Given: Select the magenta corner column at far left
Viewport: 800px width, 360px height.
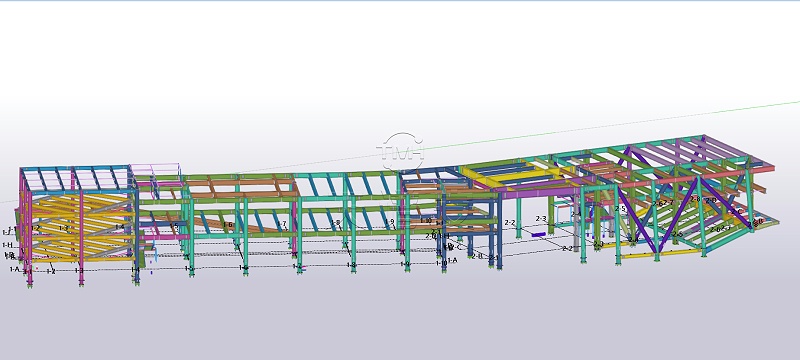Looking at the screenshot, I should [x=22, y=224].
